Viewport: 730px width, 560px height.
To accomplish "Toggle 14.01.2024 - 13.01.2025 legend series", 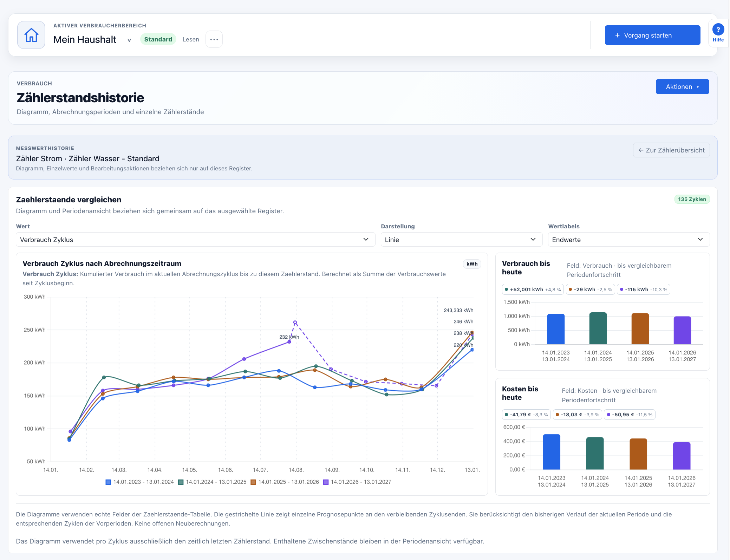I will click(212, 482).
